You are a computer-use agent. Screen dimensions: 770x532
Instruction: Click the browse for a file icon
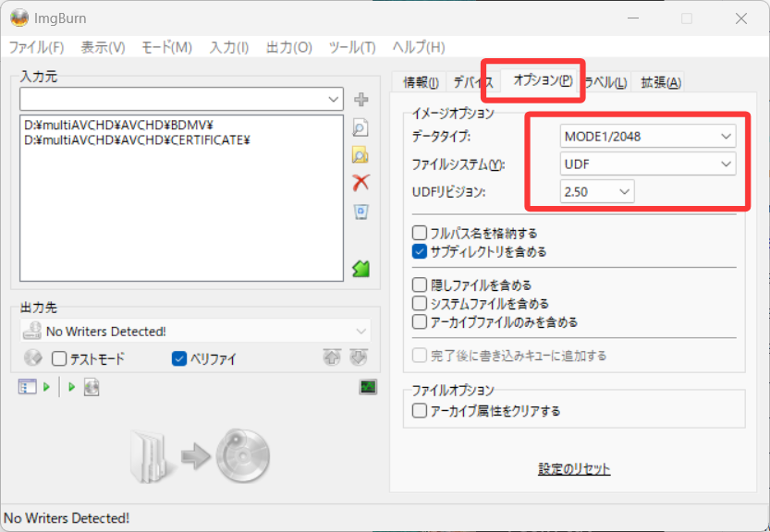(361, 127)
